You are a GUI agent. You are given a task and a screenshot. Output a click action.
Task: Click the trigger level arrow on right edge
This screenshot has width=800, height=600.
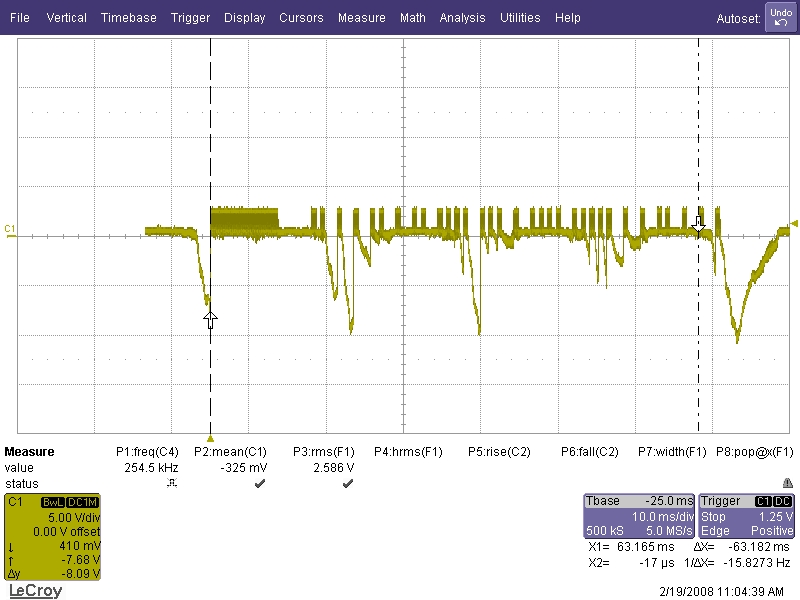[x=794, y=223]
